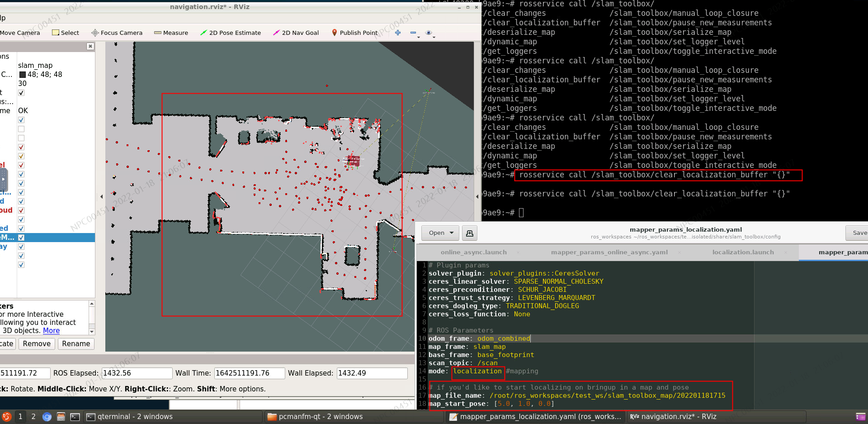Toggle the checkbox in the highlighted blue row
The height and width of the screenshot is (424, 868).
(x=21, y=238)
